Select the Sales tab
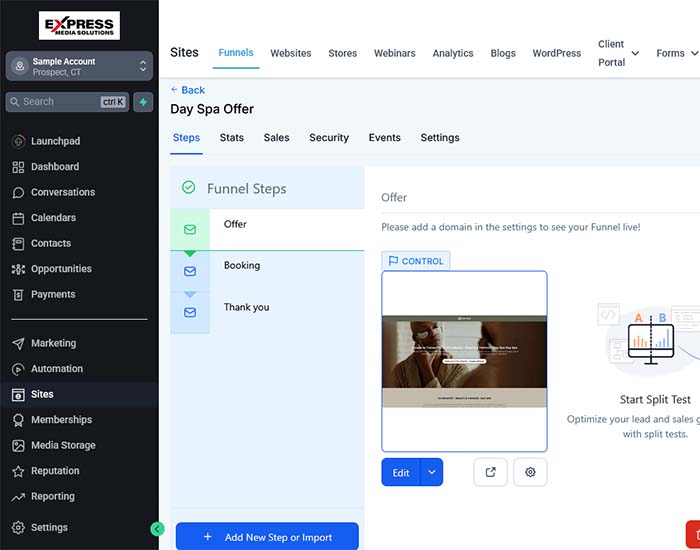 [x=276, y=138]
